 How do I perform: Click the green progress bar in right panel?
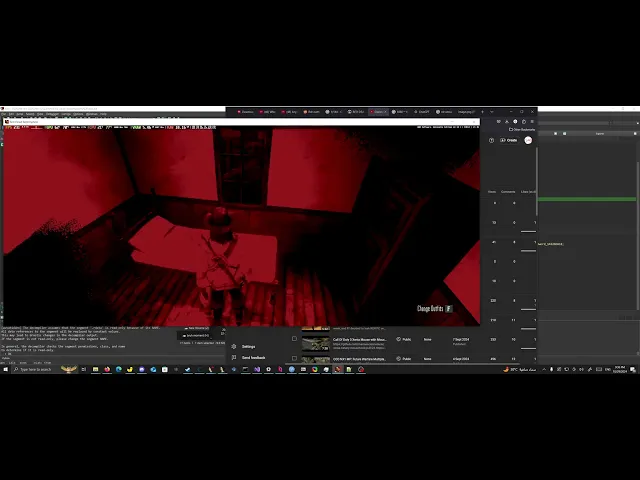click(587, 199)
